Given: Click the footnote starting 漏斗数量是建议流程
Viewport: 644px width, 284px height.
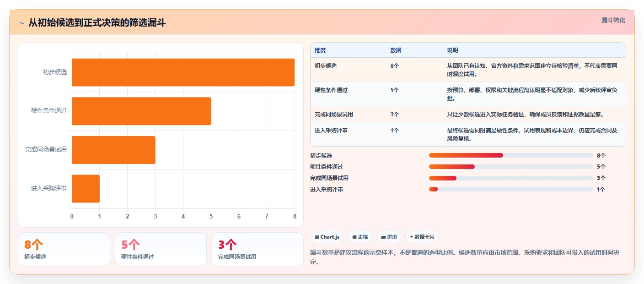Looking at the screenshot, I should coord(465,257).
